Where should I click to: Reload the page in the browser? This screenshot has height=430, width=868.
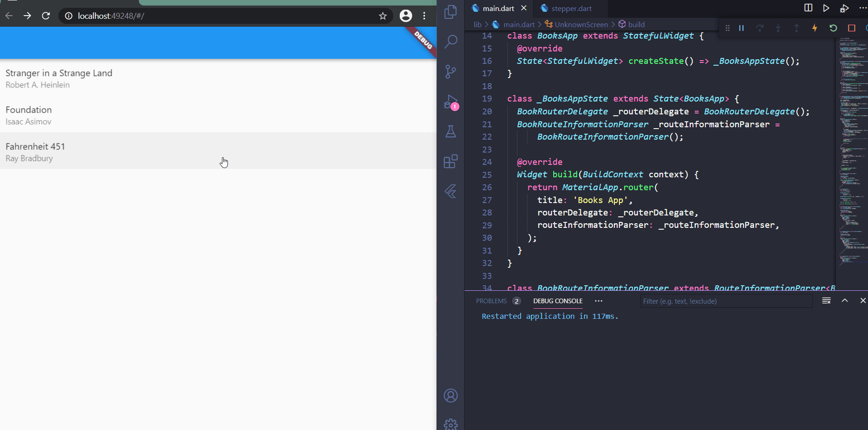pos(46,16)
